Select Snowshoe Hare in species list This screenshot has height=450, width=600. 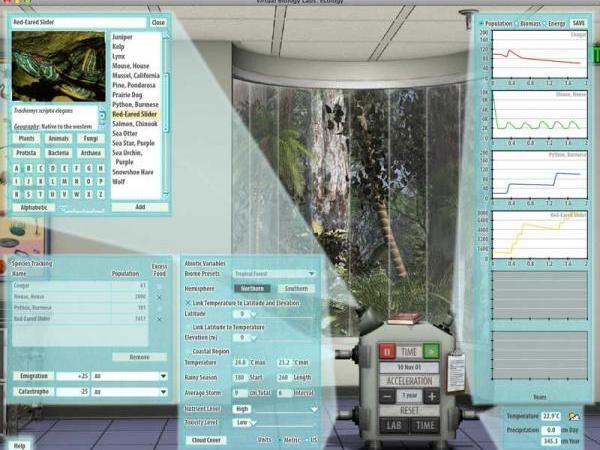(x=133, y=172)
